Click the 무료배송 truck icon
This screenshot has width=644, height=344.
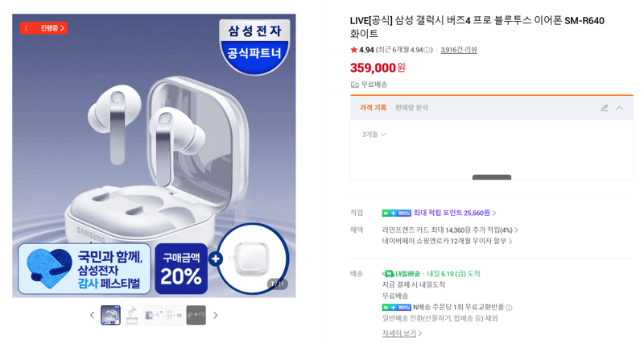354,85
